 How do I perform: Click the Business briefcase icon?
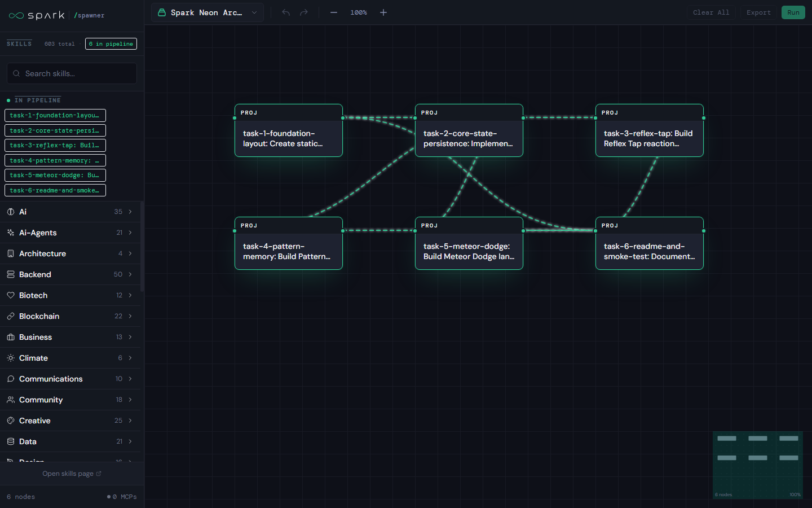[x=11, y=337]
